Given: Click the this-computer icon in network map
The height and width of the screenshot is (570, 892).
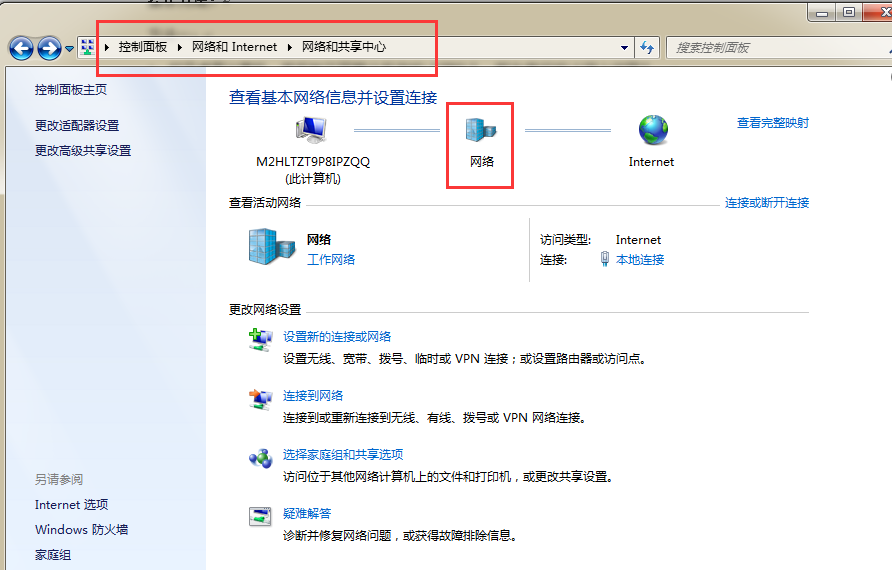Looking at the screenshot, I should coord(311,130).
